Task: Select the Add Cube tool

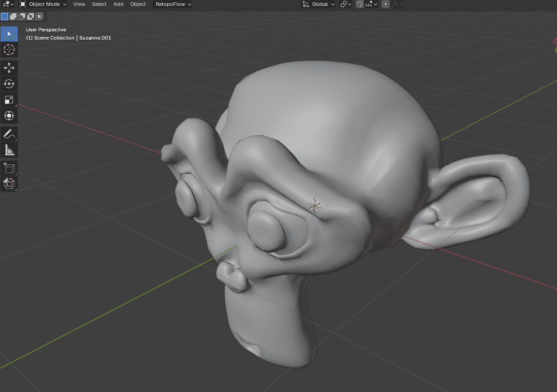Action: (x=9, y=168)
